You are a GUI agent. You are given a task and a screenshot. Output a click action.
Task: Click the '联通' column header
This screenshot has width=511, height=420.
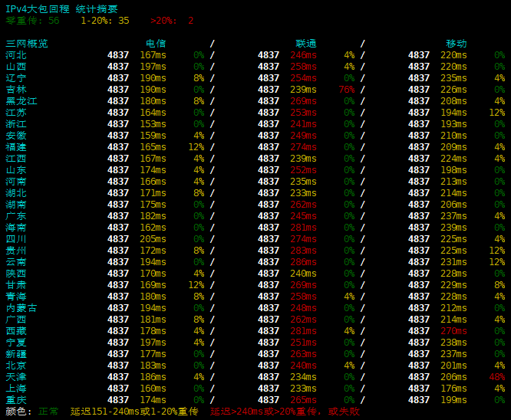click(306, 44)
